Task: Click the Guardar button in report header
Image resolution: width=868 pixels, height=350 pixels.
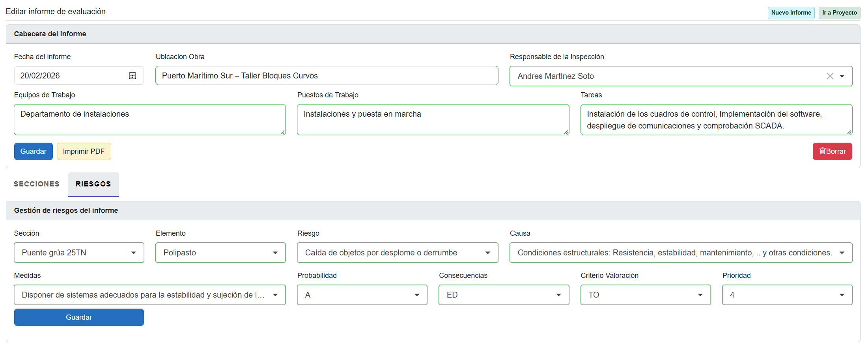Action: coord(34,151)
